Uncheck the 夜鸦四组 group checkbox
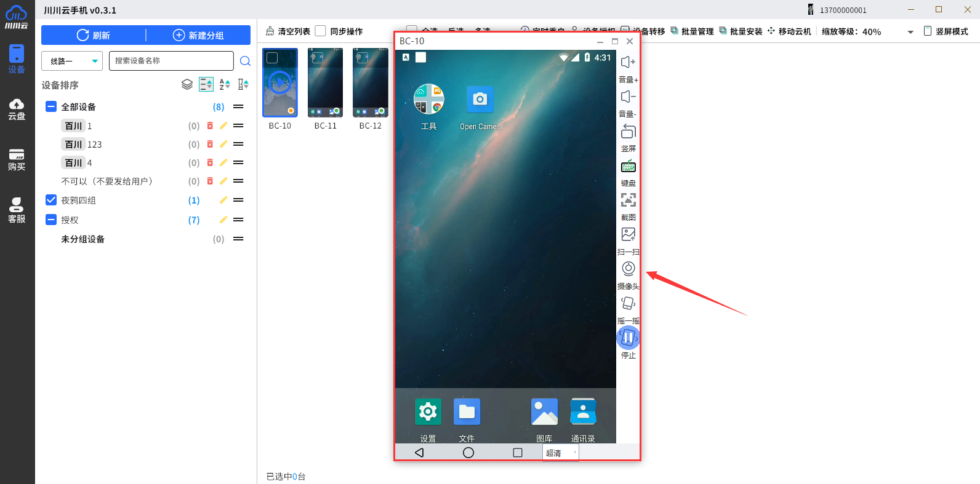Image resolution: width=980 pixels, height=484 pixels. tap(51, 200)
